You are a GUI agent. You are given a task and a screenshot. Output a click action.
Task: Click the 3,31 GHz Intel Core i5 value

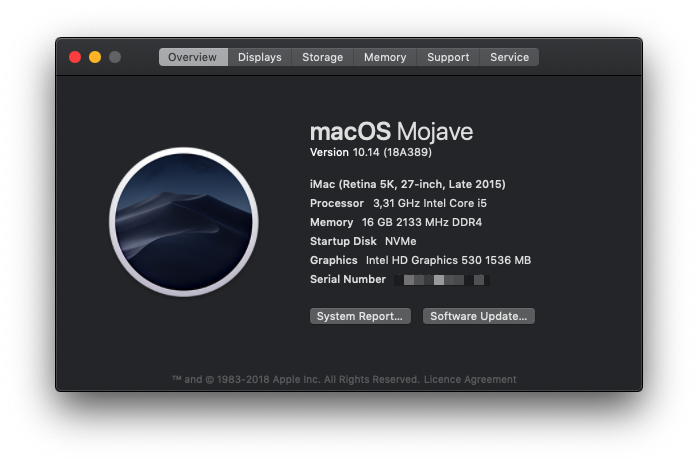[430, 203]
